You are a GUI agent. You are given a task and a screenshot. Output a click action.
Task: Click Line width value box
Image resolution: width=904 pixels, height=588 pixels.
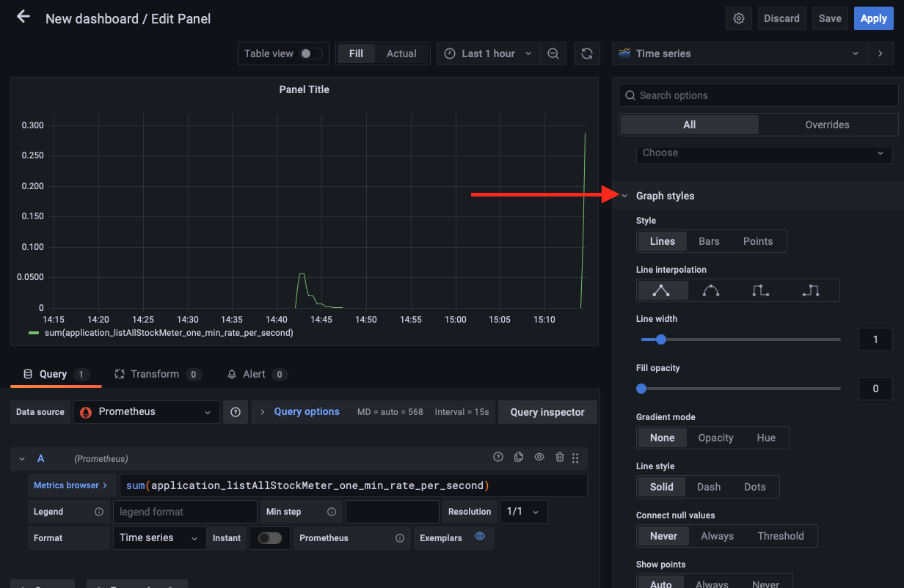(x=875, y=339)
